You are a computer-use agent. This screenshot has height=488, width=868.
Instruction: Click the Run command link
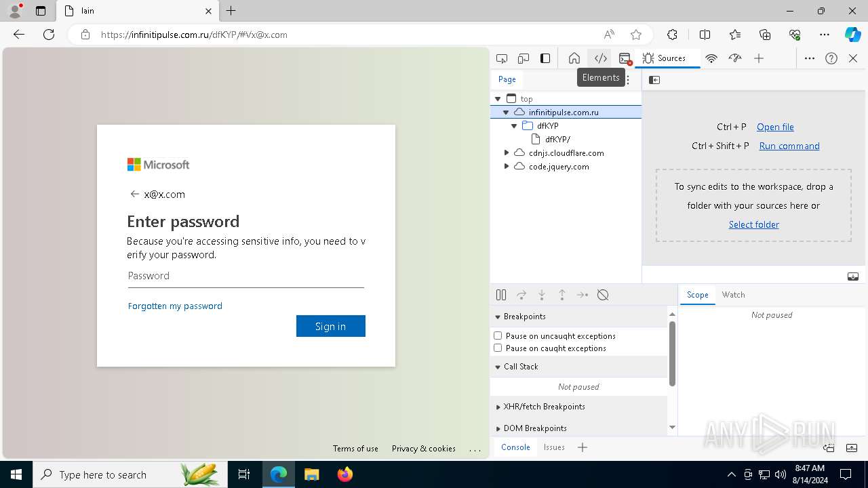(x=789, y=146)
